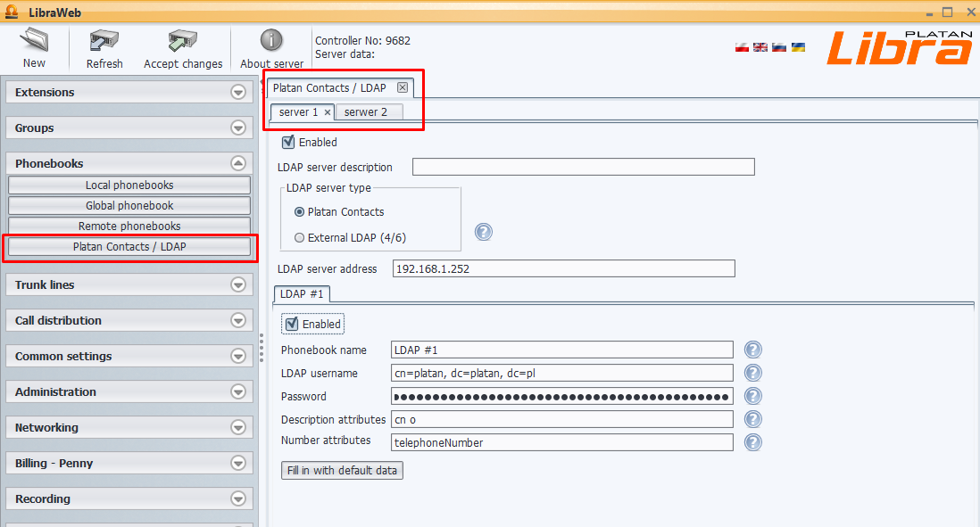This screenshot has width=980, height=527.
Task: Switch language to Polish flag
Action: click(x=742, y=47)
